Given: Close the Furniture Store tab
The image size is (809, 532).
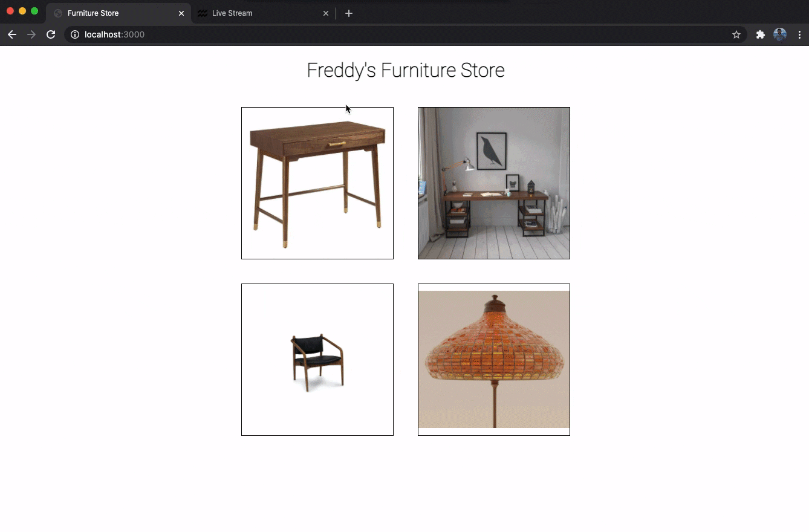Looking at the screenshot, I should click(181, 13).
